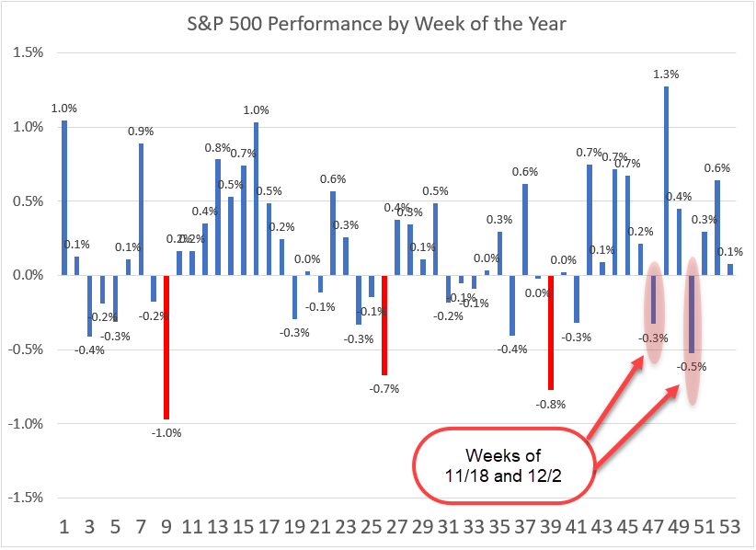756x550 pixels.
Task: Click the -1.0% vertical axis label
Action: tap(24, 424)
